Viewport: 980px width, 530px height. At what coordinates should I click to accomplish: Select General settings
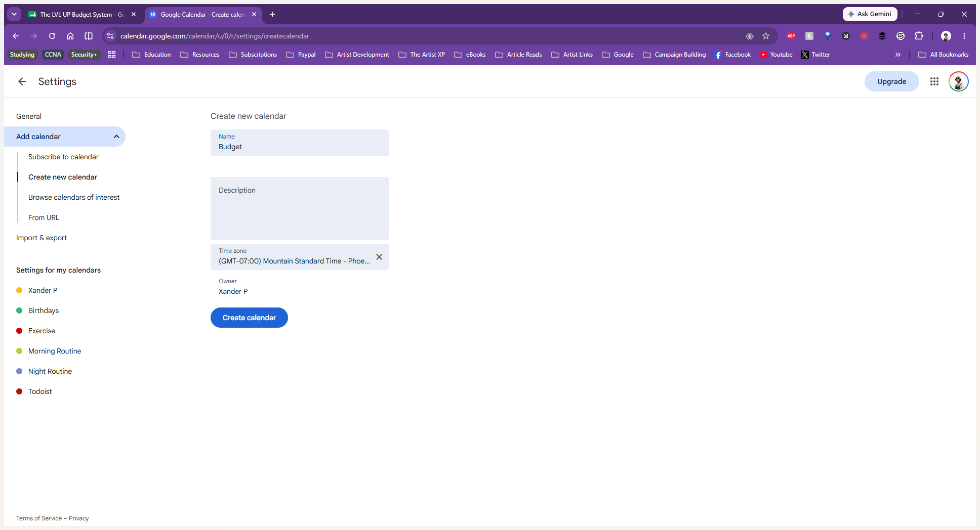(x=29, y=116)
